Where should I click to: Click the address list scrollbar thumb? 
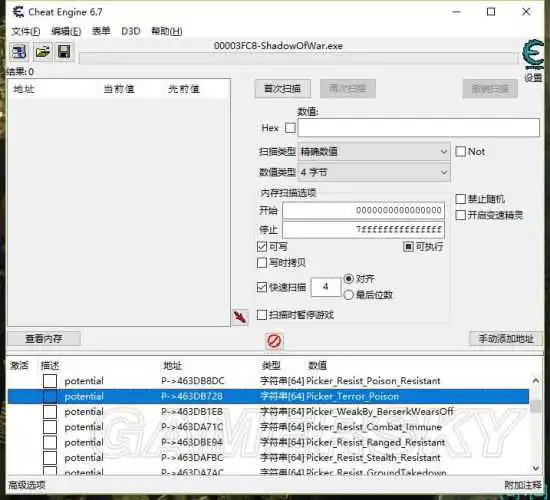click(x=536, y=406)
